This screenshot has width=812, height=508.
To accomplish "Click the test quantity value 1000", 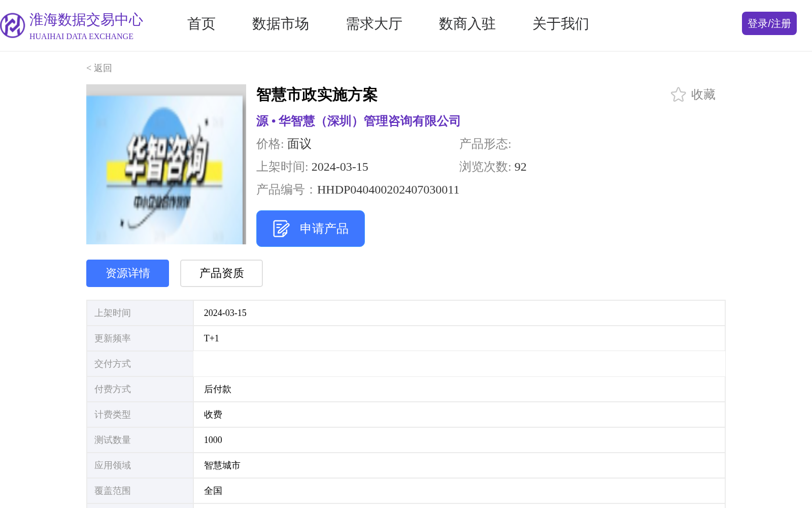I will click(459, 440).
